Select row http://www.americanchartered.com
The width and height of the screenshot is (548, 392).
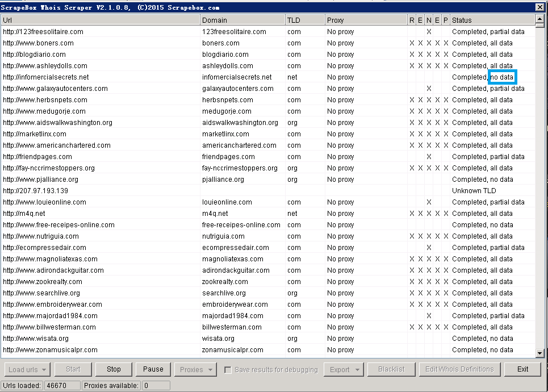pyautogui.click(x=267, y=145)
